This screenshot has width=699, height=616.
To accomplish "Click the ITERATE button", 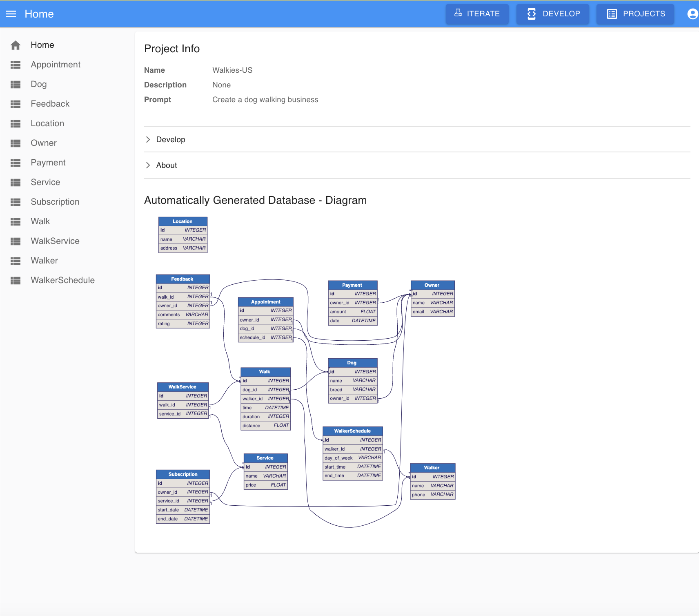I will coord(477,13).
